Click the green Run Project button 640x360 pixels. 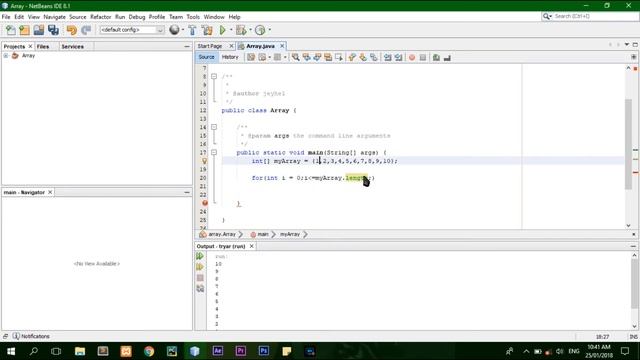coord(223,30)
